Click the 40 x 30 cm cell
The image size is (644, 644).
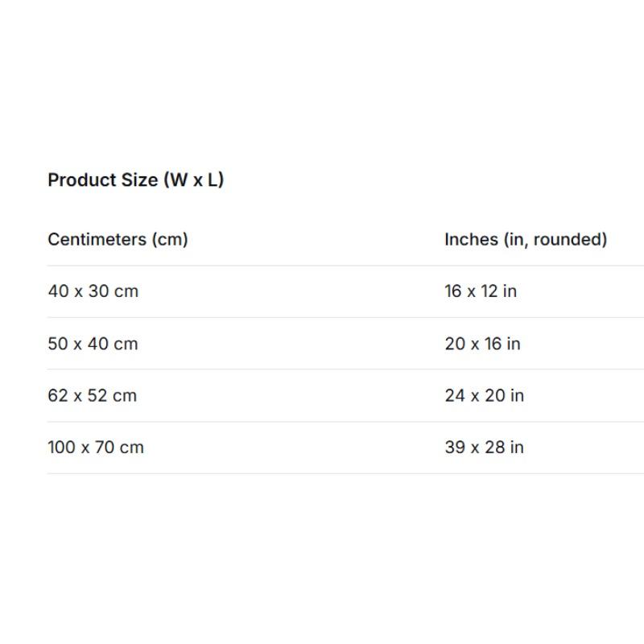(93, 291)
